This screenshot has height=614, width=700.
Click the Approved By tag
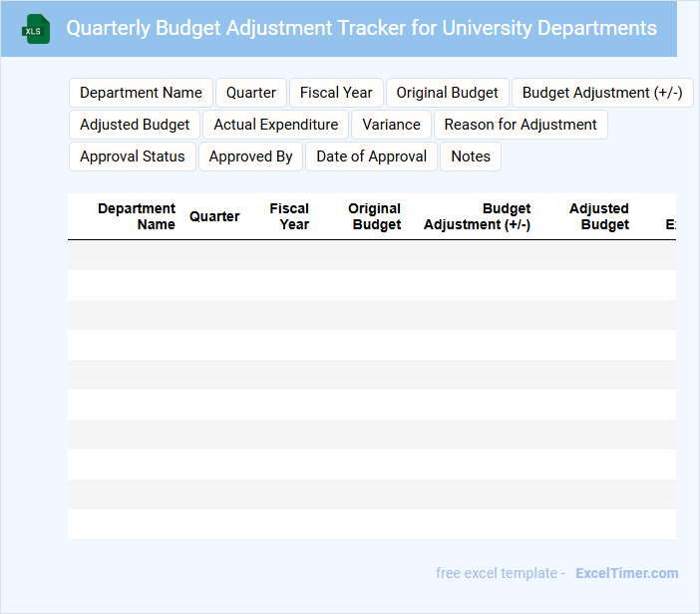250,156
